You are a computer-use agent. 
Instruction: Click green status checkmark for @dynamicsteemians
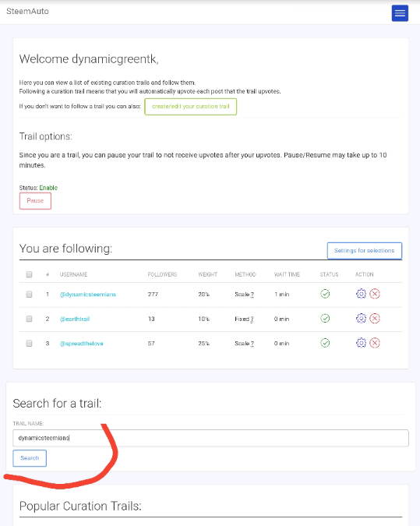(325, 294)
